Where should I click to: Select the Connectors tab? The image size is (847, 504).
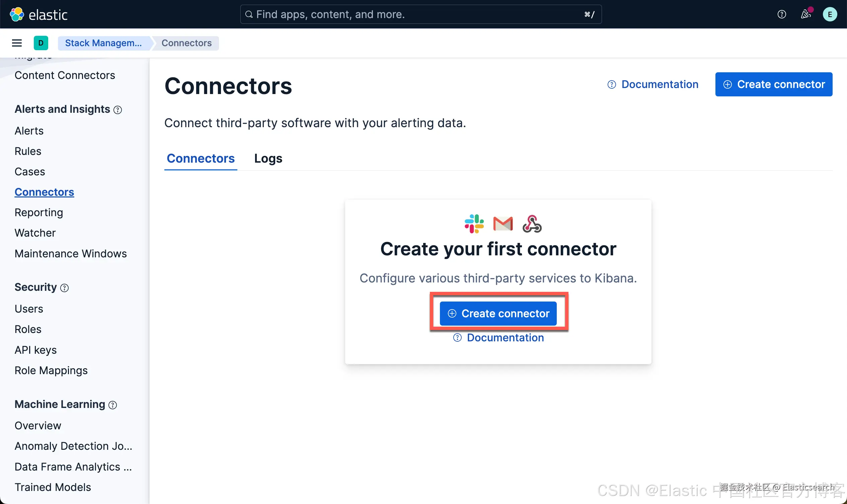tap(201, 158)
